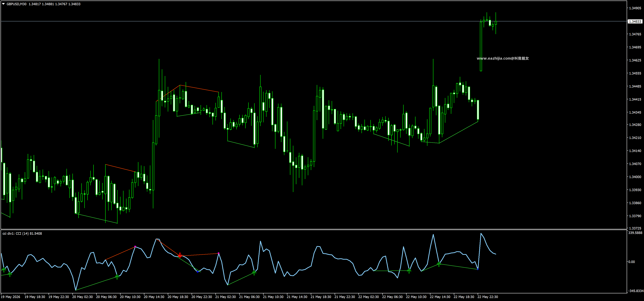
Task: Click price level 1.34485 on the axis
Action: click(635, 86)
